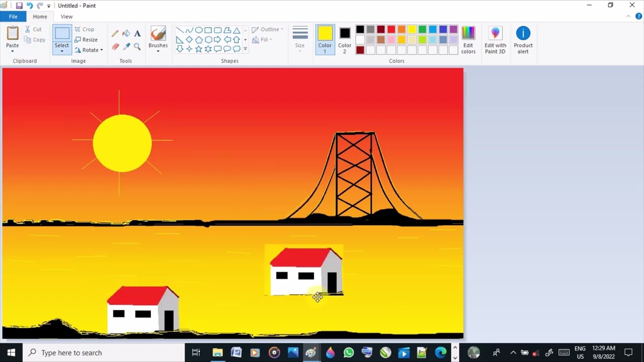Viewport: 644px width, 362px height.
Task: Switch to the View tab
Action: coord(66,16)
